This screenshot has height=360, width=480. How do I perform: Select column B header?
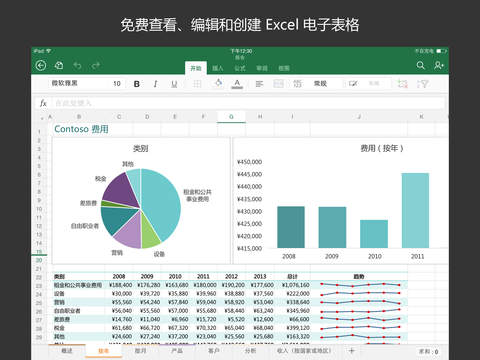[x=79, y=117]
